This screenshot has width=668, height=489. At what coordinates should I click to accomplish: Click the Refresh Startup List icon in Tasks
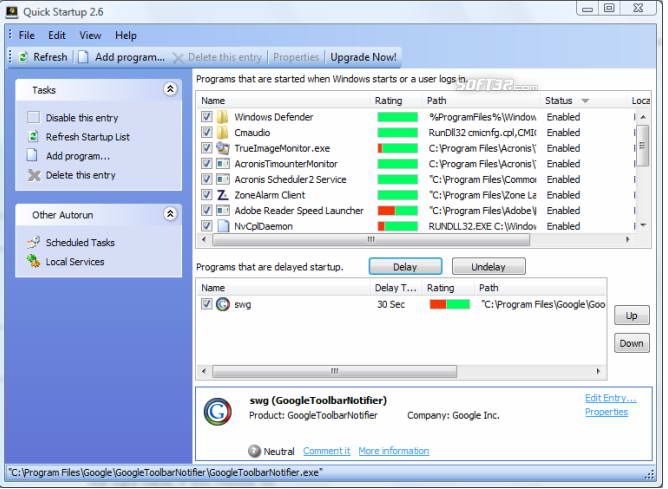(x=33, y=137)
